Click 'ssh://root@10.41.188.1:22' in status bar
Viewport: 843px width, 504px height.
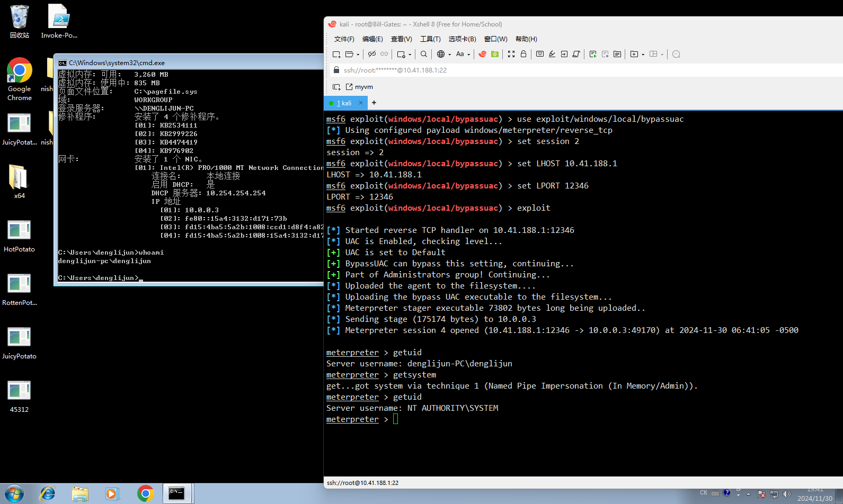362,483
